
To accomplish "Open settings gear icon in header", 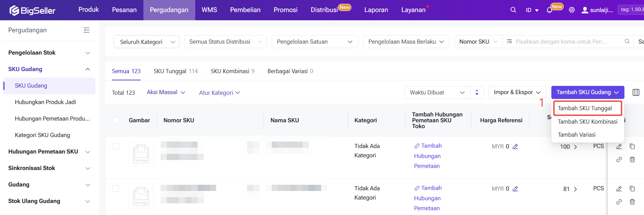I will (x=572, y=10).
